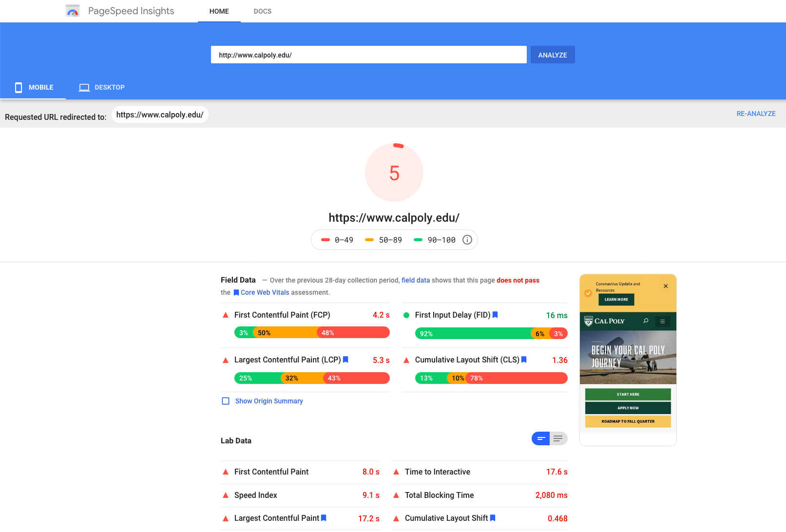Click the Lab Data First Contentful Paint triangle icon
Screen dimensions: 786x532
(226, 472)
